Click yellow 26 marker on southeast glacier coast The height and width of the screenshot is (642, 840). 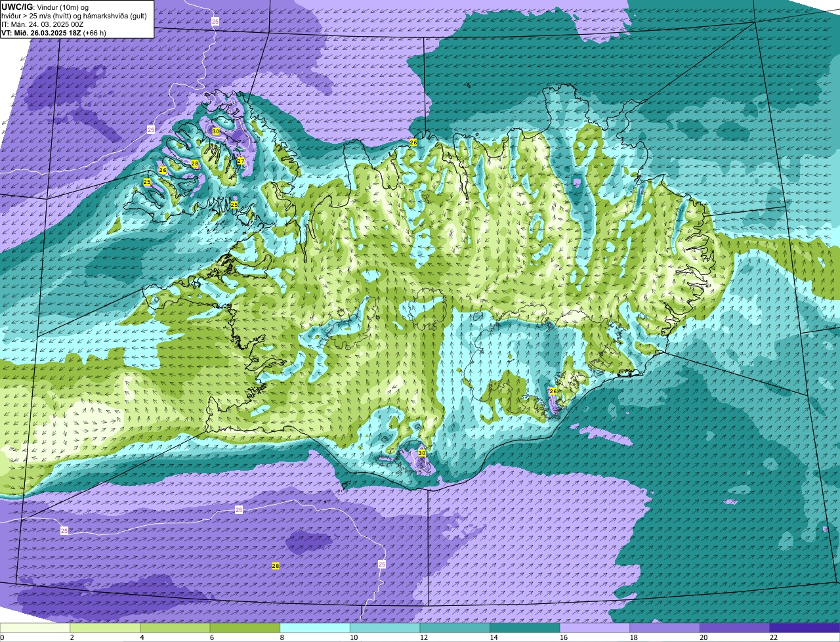tap(553, 391)
